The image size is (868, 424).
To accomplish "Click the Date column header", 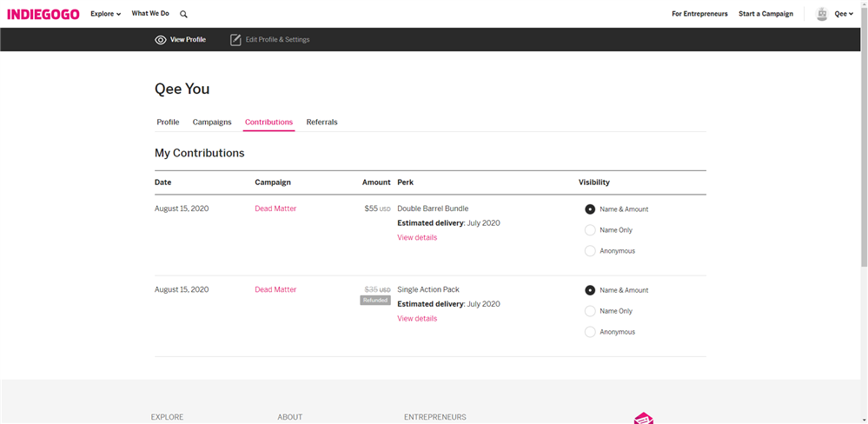I will pos(162,182).
